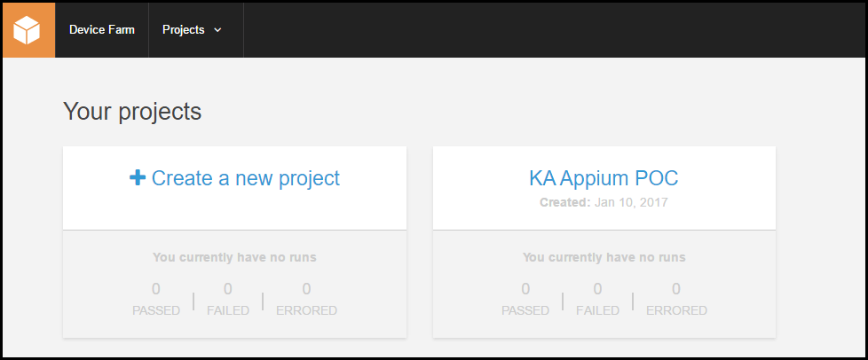Image resolution: width=868 pixels, height=360 pixels.
Task: Click the Your projects heading
Action: (132, 112)
